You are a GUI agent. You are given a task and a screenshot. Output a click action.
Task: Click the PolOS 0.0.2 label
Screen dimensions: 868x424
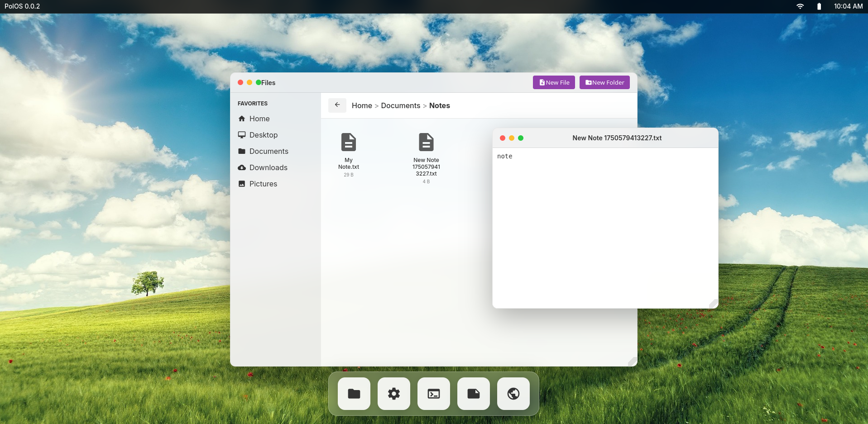22,6
